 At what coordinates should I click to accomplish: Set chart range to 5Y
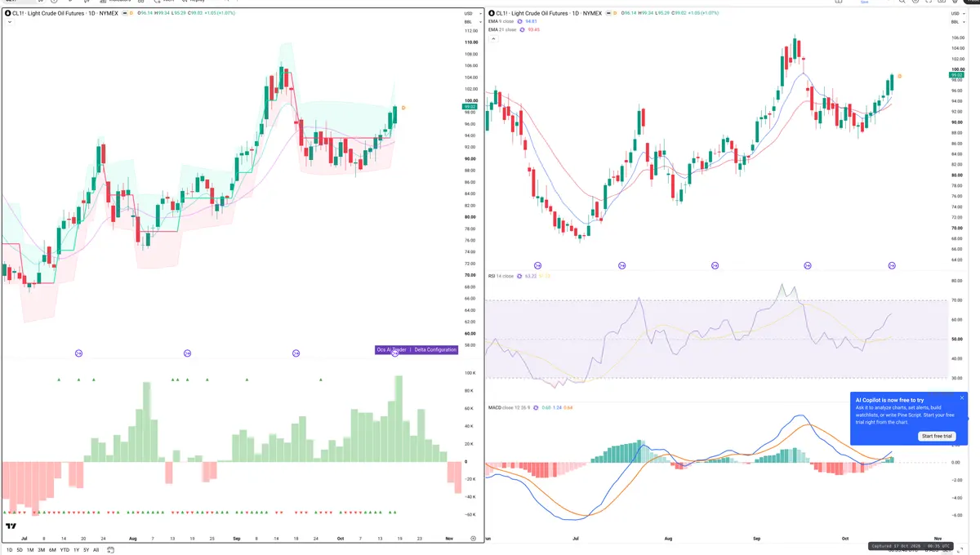pos(86,550)
